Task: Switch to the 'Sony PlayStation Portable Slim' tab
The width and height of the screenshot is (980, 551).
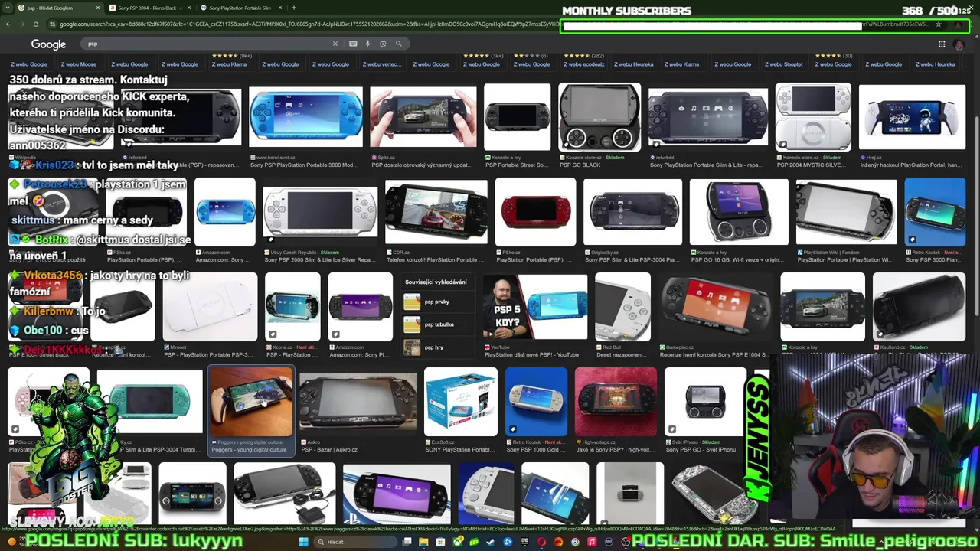Action: (240, 8)
